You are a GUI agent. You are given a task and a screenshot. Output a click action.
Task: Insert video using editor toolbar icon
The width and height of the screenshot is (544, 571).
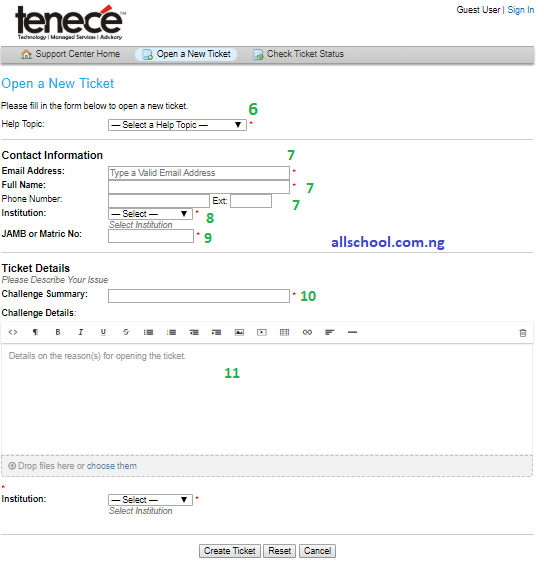262,332
